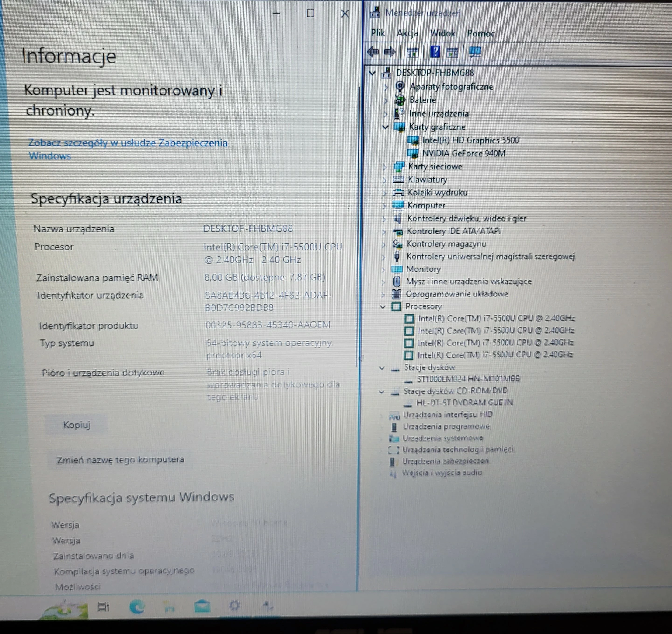
Task: Click the Komputer category icon
Action: click(x=398, y=205)
